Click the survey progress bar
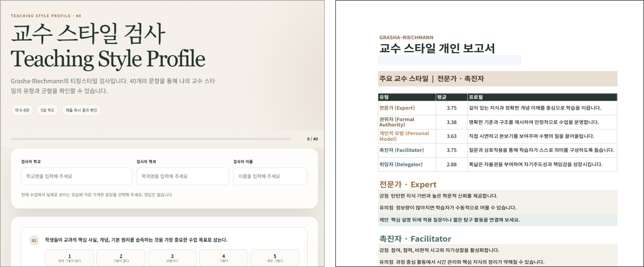This screenshot has width=644, height=267. (151, 139)
